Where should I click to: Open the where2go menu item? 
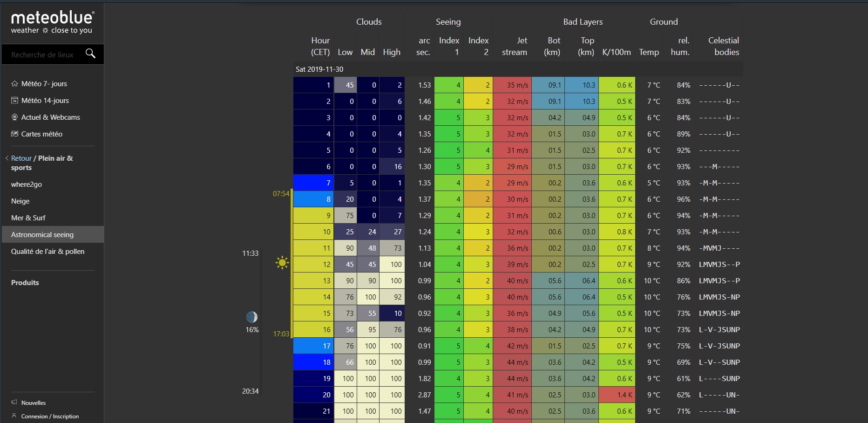click(x=27, y=184)
